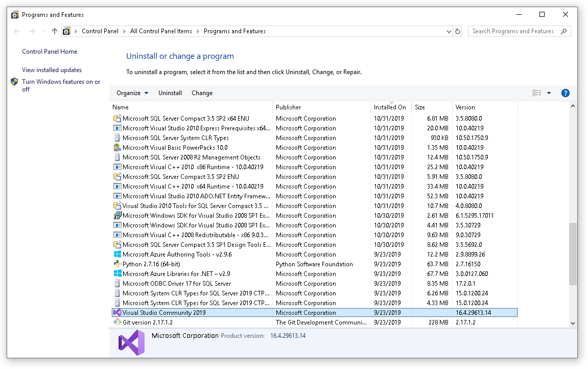Screen dimensions: 588x369
Task: Click the Python 2.7.16 icon
Action: [117, 264]
